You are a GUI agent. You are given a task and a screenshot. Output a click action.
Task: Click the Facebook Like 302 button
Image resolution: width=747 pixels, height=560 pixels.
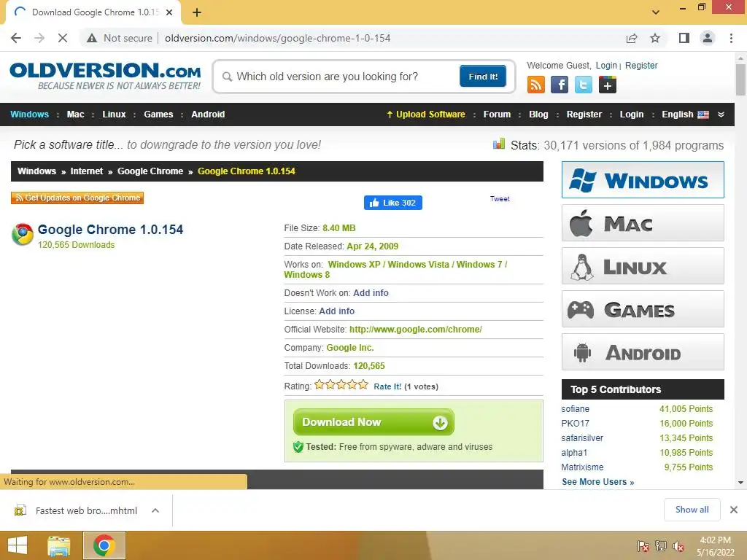pyautogui.click(x=393, y=203)
